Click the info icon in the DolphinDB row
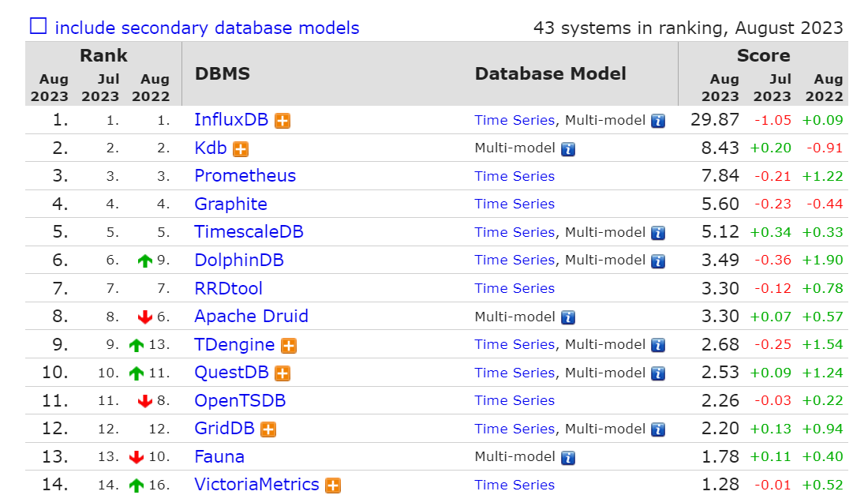 (658, 261)
